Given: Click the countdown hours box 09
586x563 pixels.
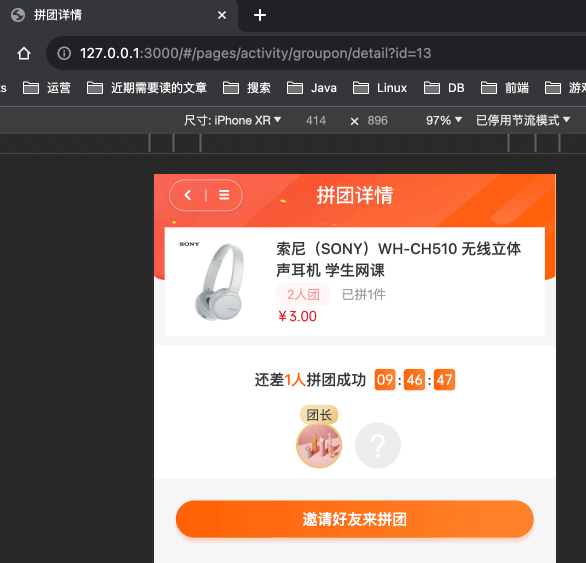Looking at the screenshot, I should (385, 380).
